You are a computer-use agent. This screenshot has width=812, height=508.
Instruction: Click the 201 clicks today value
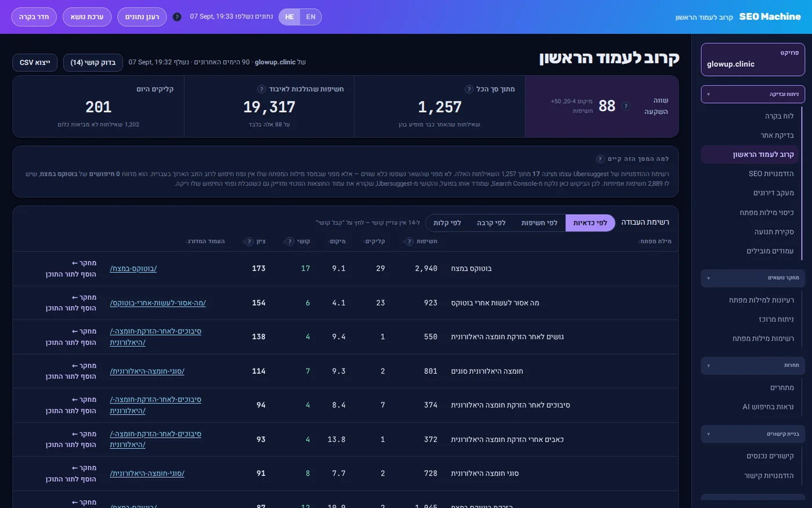(98, 107)
